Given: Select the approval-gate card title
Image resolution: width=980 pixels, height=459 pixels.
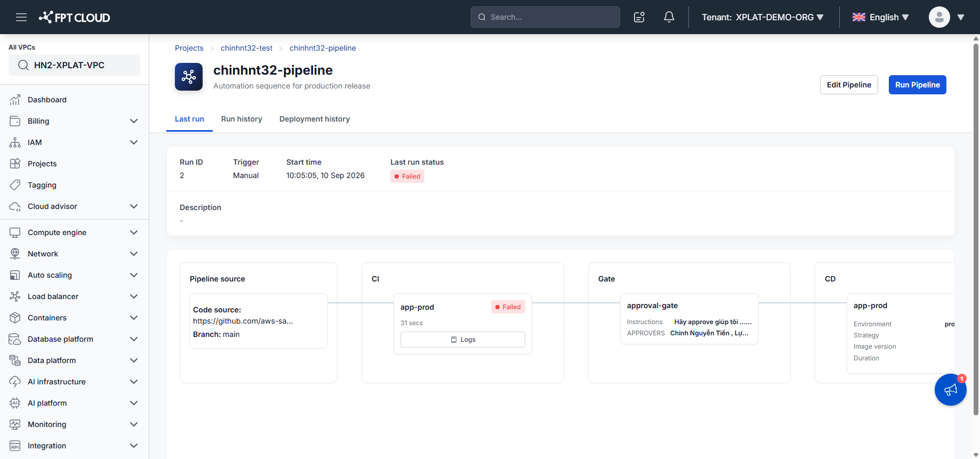Looking at the screenshot, I should coord(652,305).
